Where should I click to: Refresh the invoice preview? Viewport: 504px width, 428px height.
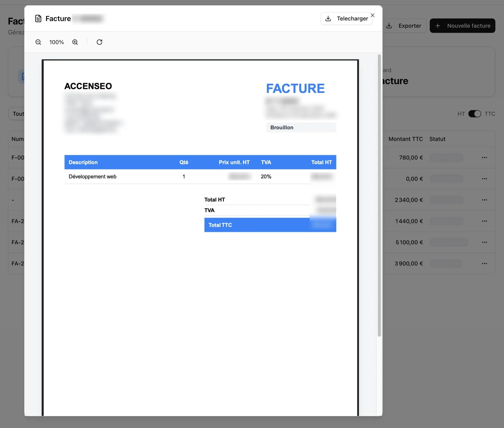(x=100, y=42)
